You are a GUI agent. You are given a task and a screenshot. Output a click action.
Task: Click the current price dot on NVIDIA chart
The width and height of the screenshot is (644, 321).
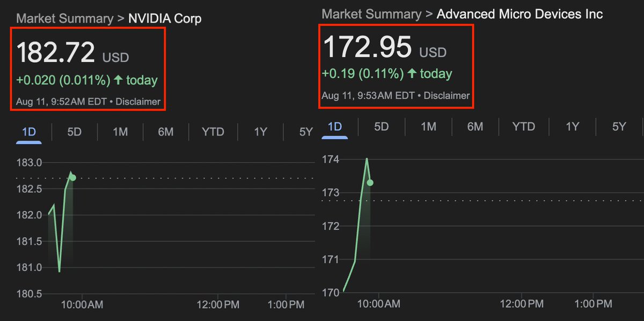(73, 178)
